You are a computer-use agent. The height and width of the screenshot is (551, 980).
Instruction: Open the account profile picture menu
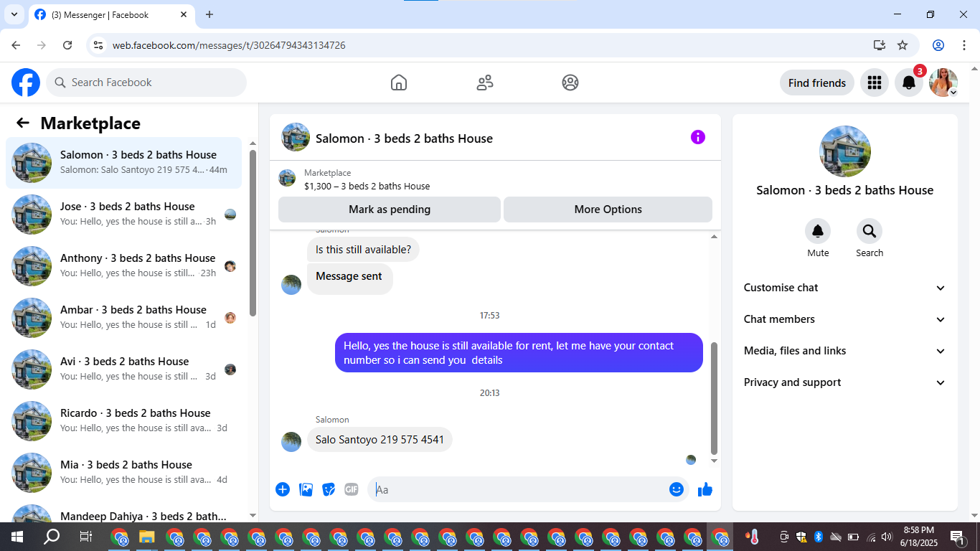click(x=943, y=83)
